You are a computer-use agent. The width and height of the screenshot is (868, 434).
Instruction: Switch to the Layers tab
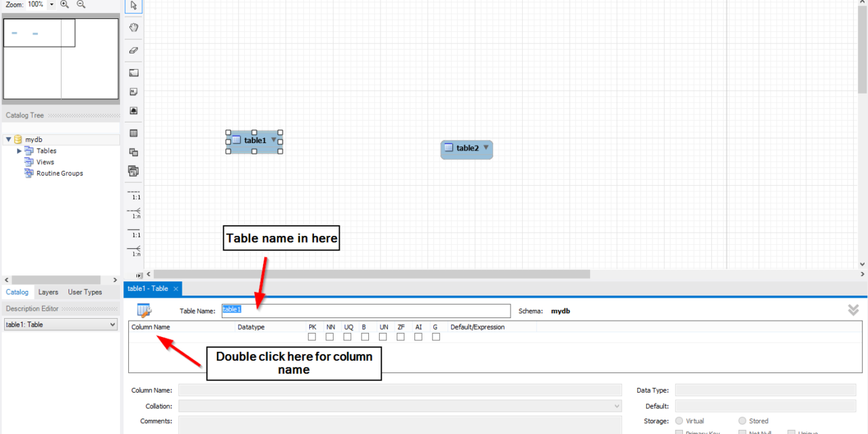coord(48,292)
